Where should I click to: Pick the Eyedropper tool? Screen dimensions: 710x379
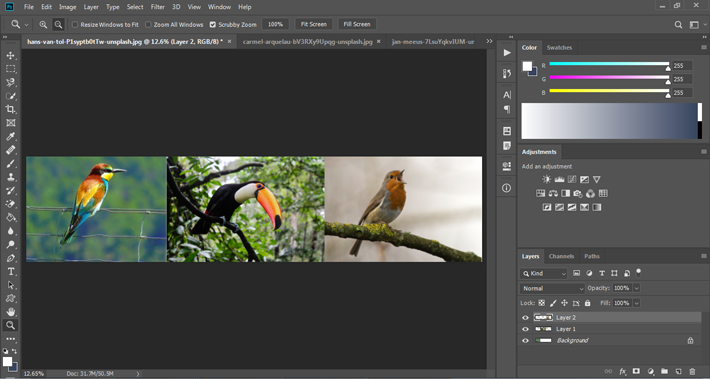[x=10, y=136]
